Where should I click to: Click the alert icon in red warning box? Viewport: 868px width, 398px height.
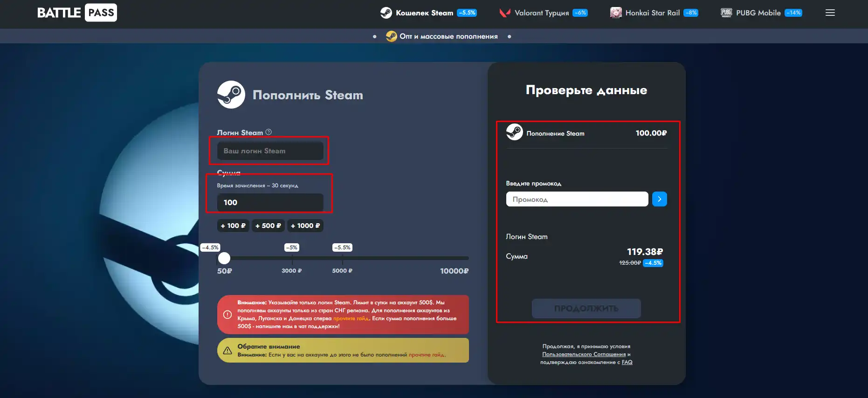pyautogui.click(x=227, y=315)
